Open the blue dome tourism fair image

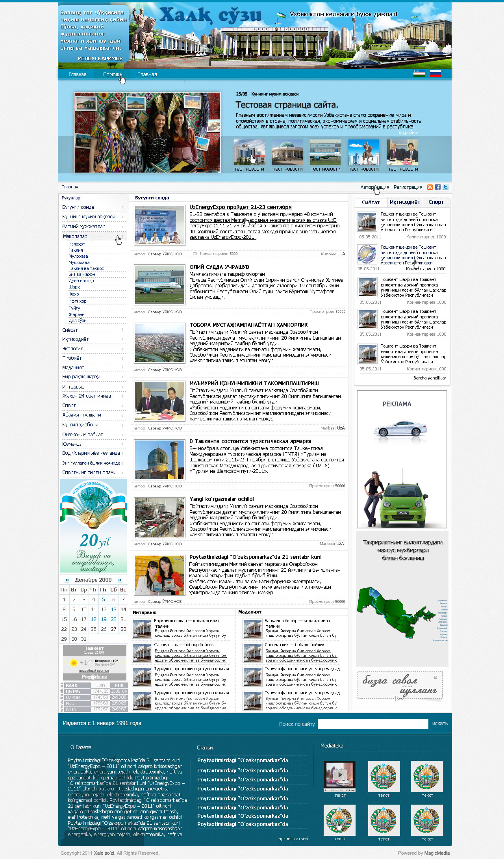pos(159,460)
